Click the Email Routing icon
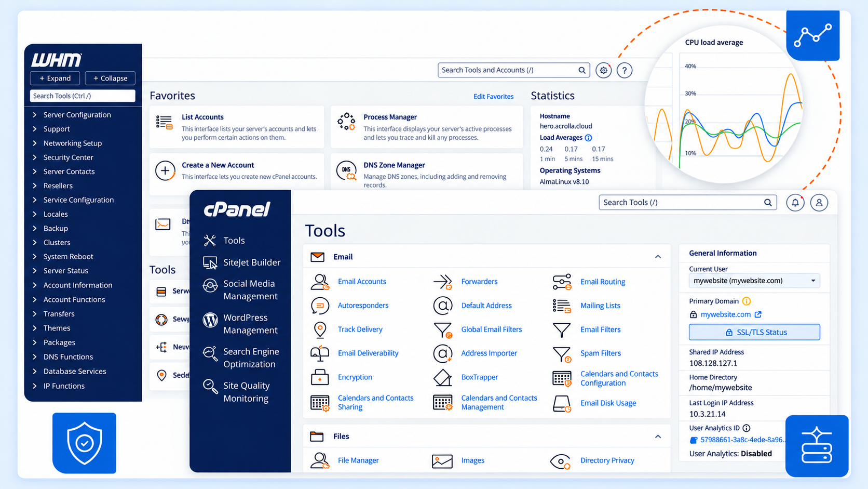 click(562, 282)
